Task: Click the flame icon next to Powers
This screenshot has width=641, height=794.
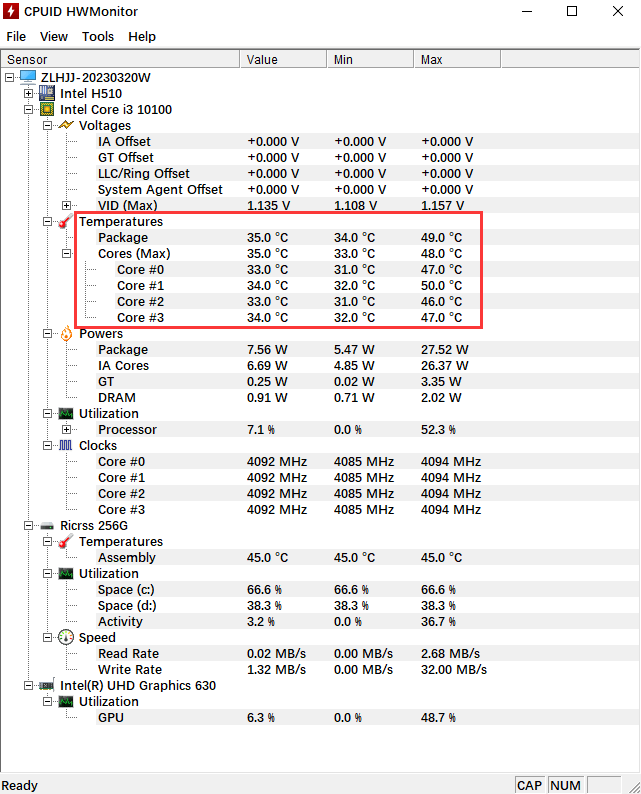Action: tap(65, 333)
